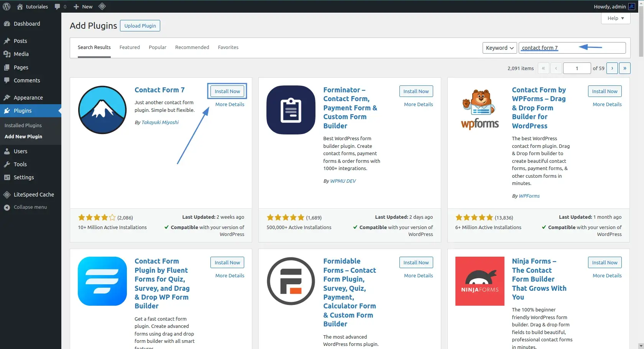Expand the Help panel dropdown
This screenshot has width=644, height=349.
(616, 18)
